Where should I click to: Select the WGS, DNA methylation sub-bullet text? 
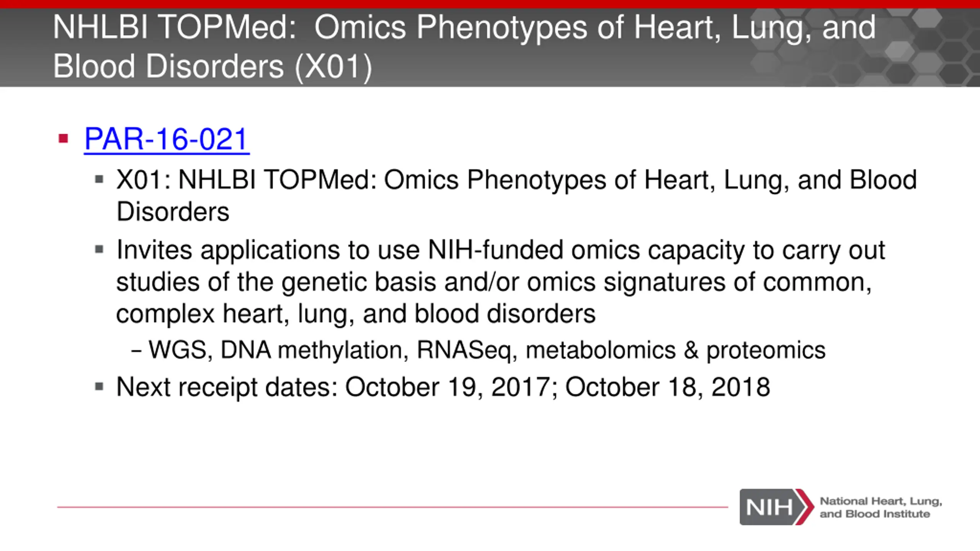pos(487,350)
